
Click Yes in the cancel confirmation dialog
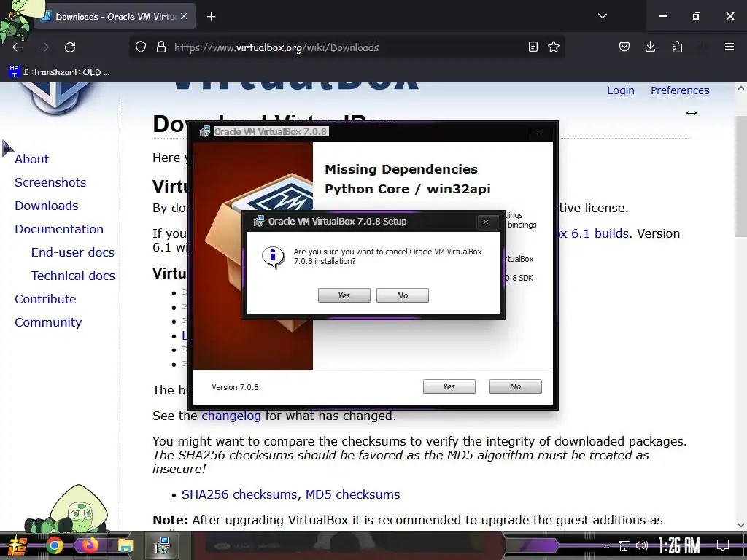(x=344, y=295)
